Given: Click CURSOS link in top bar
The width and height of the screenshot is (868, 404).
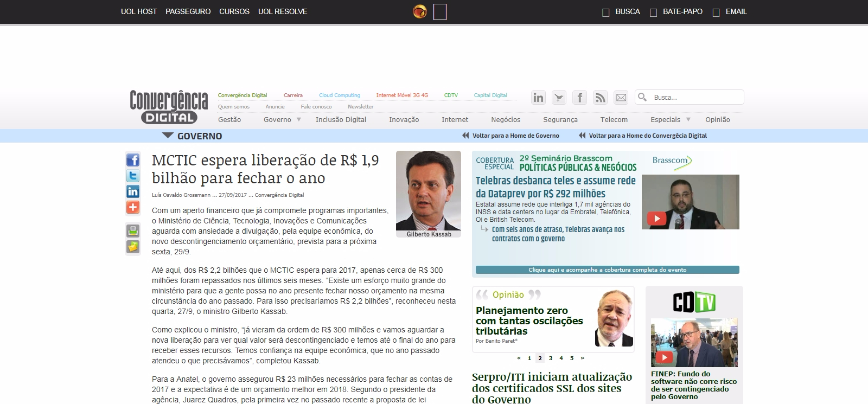Looking at the screenshot, I should pyautogui.click(x=234, y=11).
